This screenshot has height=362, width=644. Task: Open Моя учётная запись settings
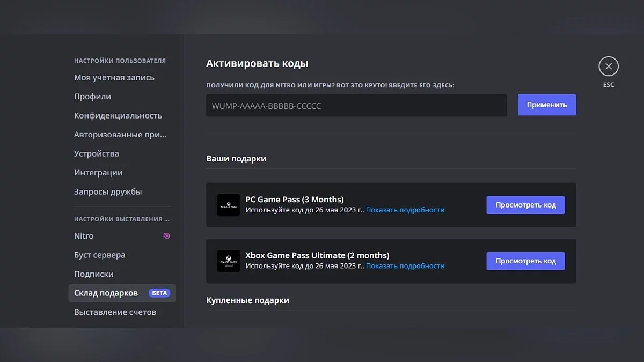pos(114,77)
